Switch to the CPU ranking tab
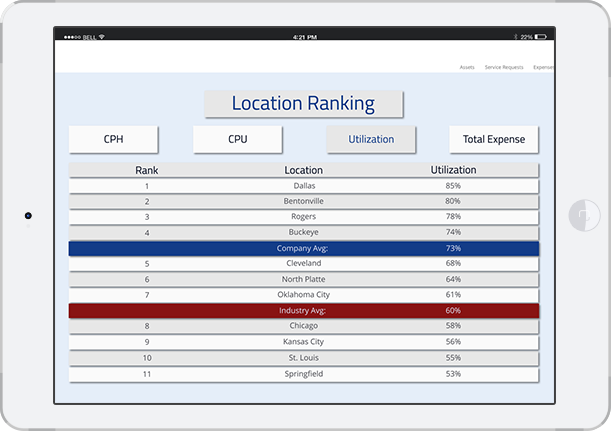 238,139
